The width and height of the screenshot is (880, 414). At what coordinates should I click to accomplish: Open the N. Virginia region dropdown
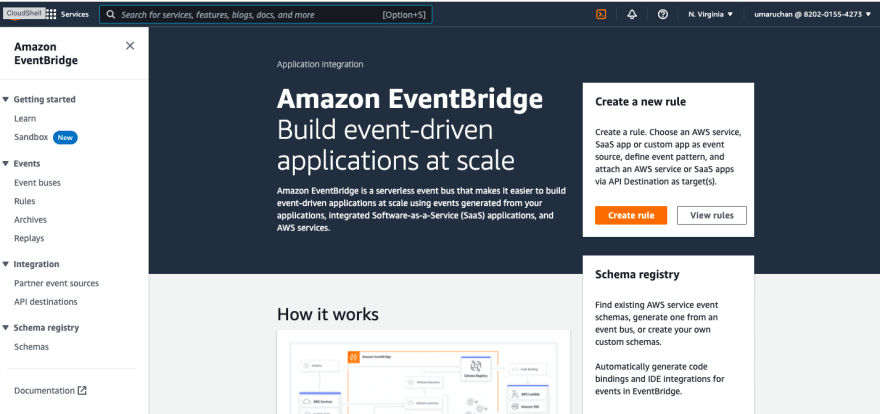pyautogui.click(x=711, y=15)
